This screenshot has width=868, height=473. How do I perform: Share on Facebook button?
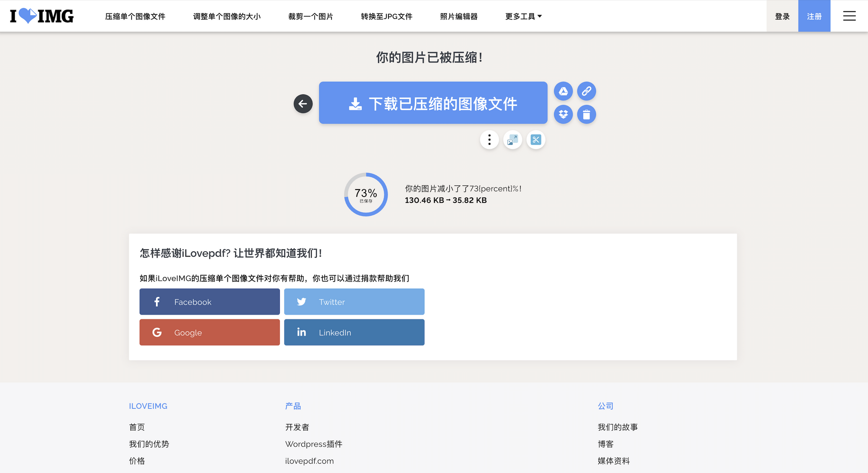pos(210,302)
